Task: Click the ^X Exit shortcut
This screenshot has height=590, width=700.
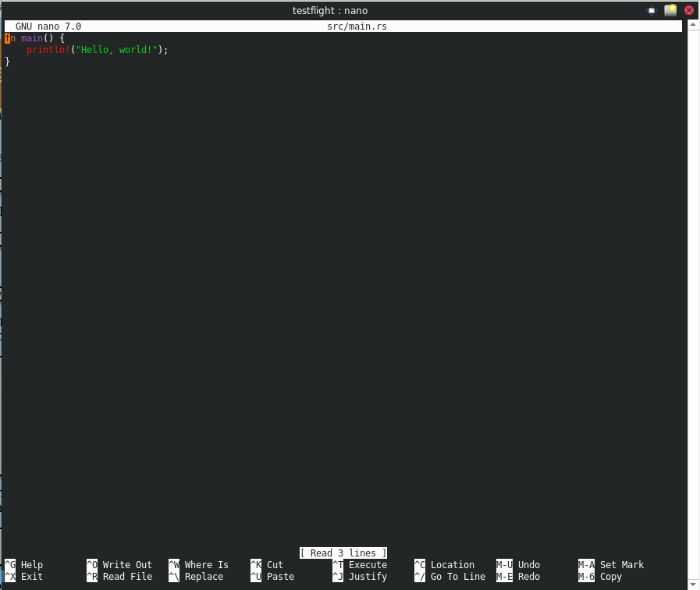Action: pyautogui.click(x=23, y=577)
